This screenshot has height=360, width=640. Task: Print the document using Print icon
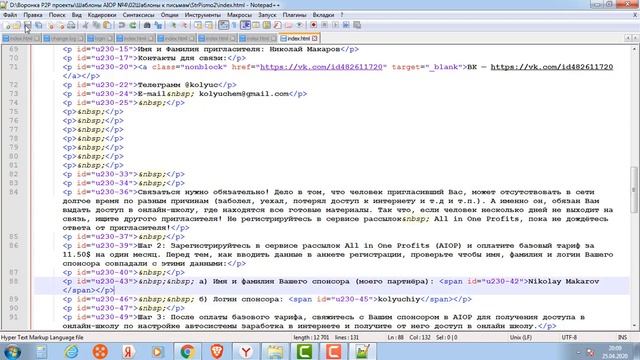[x=71, y=25]
